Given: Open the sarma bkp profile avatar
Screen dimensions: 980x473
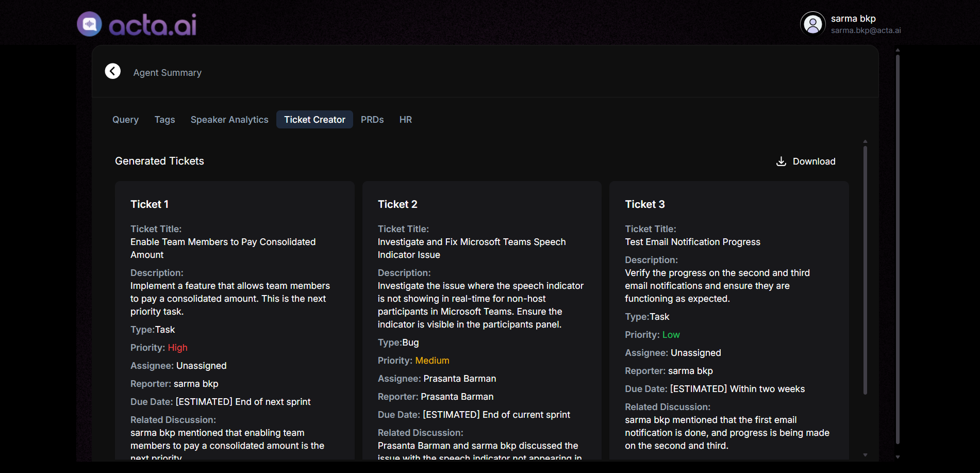Looking at the screenshot, I should [812, 23].
